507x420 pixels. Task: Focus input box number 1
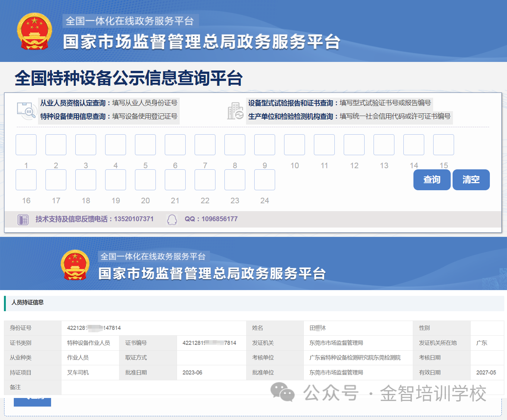26,145
